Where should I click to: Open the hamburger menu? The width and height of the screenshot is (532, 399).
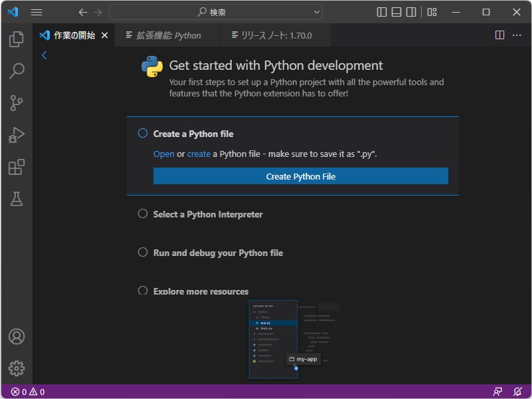point(37,12)
